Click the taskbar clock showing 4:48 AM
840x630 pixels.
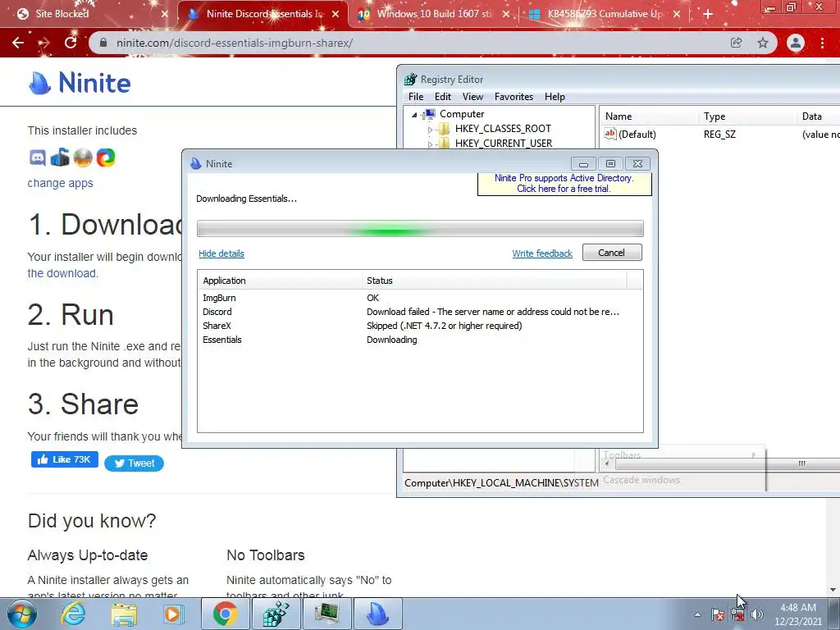click(x=798, y=614)
